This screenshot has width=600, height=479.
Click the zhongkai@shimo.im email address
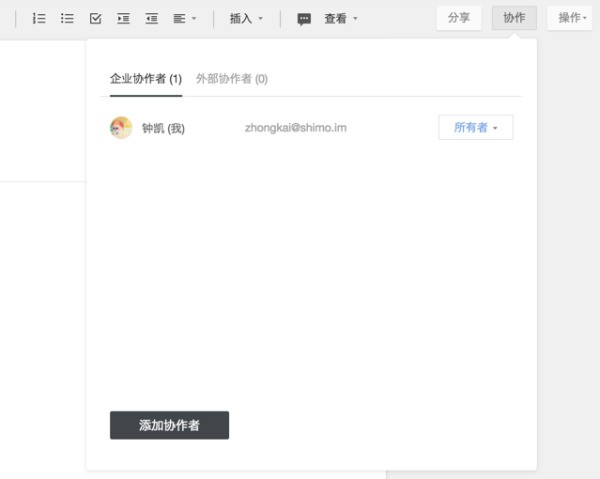[295, 128]
